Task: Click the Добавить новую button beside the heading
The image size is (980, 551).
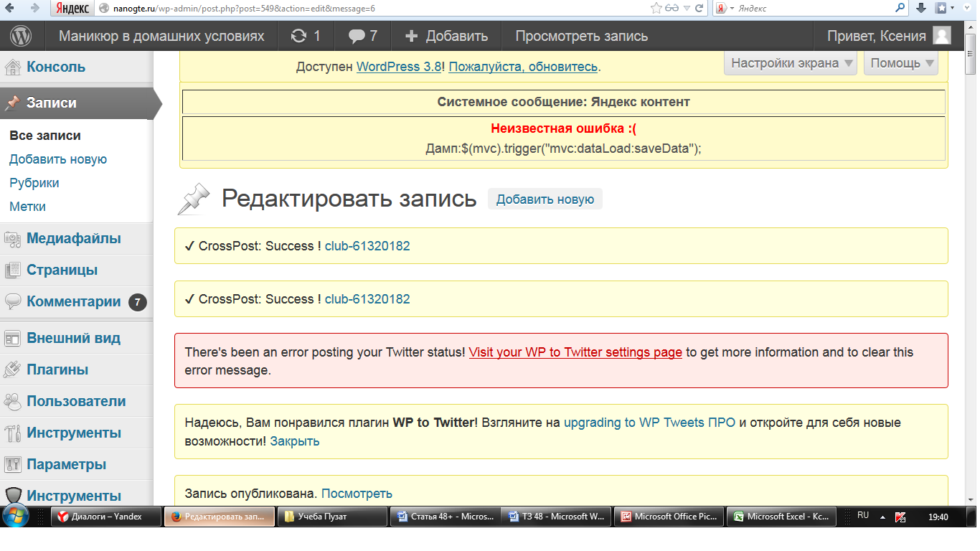Action: [x=545, y=199]
